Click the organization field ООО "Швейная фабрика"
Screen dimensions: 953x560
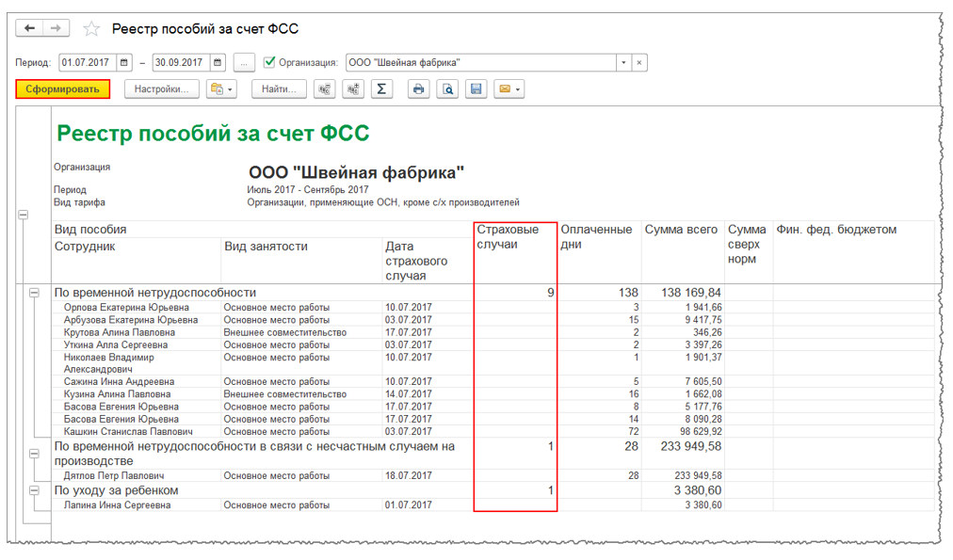[x=481, y=62]
